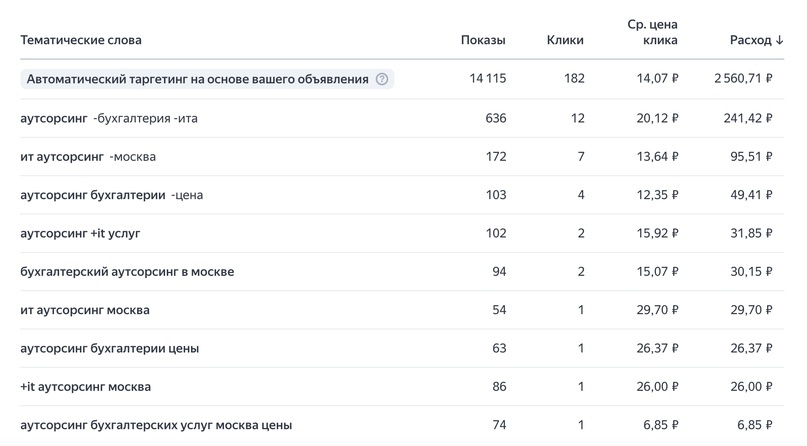The height and width of the screenshot is (446, 807).
Task: Click the Клики column header
Action: (x=565, y=40)
